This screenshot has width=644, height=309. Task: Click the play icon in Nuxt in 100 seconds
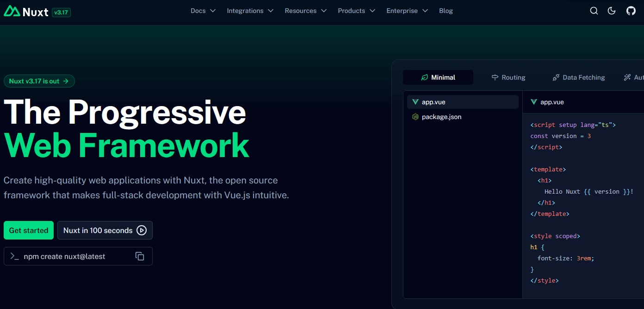click(142, 230)
